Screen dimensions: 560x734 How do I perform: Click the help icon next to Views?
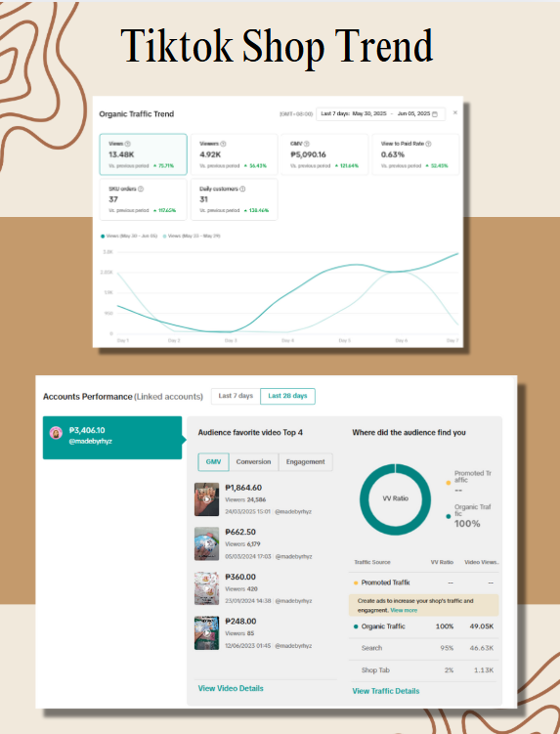(128, 144)
